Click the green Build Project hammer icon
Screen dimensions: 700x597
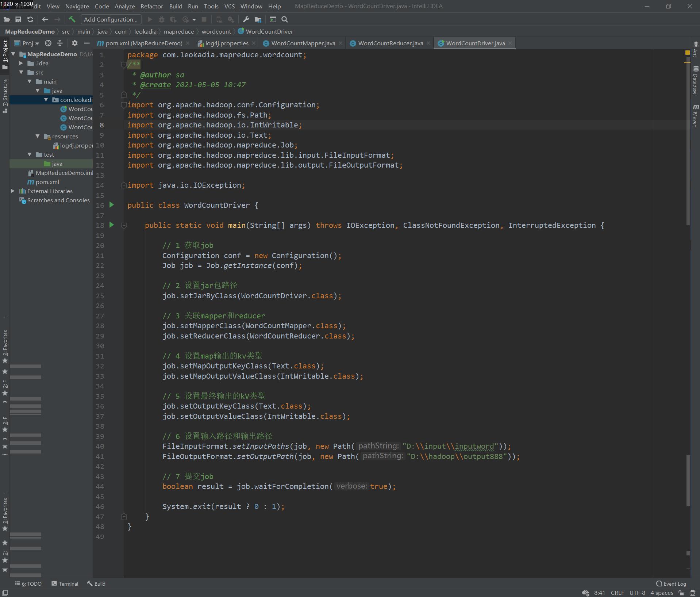[x=72, y=19]
